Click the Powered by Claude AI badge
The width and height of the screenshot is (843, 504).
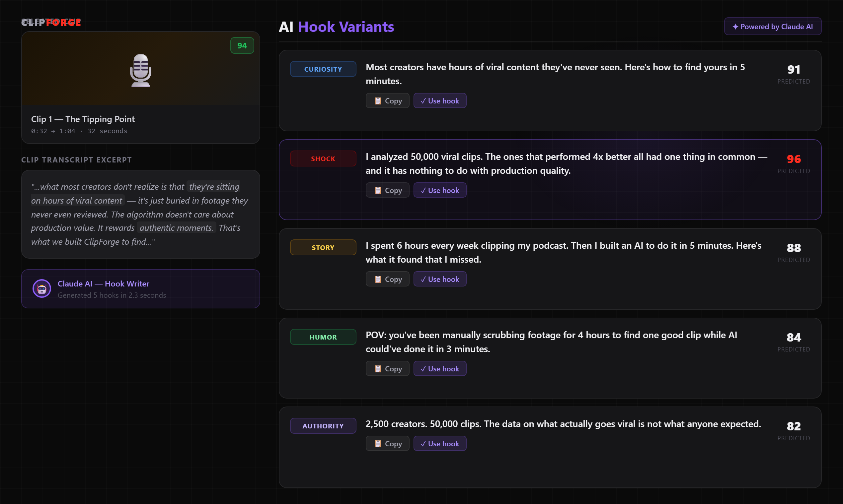point(772,27)
